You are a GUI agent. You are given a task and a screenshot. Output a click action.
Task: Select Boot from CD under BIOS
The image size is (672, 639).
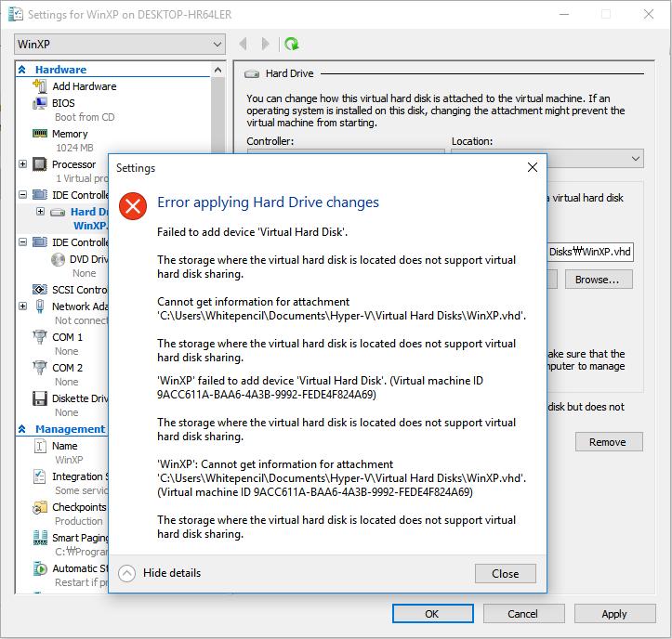click(85, 117)
